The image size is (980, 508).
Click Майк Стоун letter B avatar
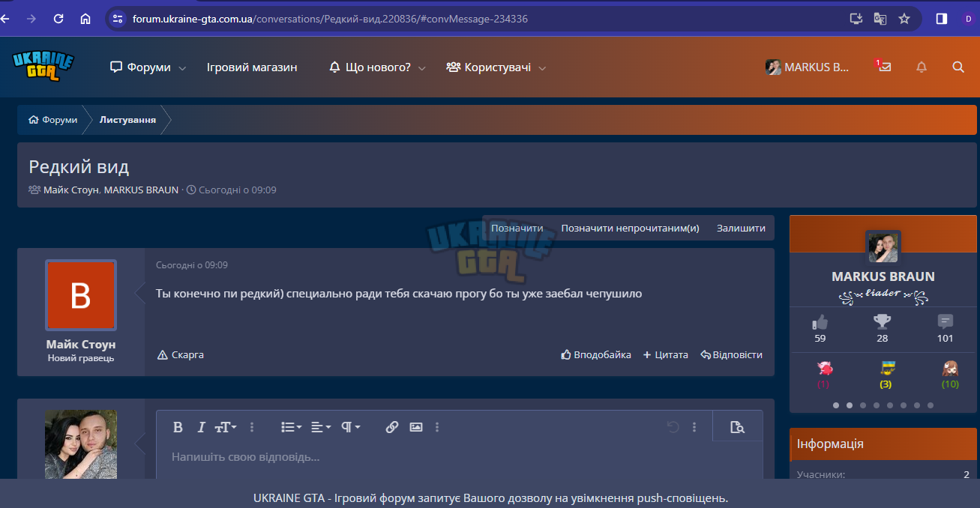click(81, 295)
